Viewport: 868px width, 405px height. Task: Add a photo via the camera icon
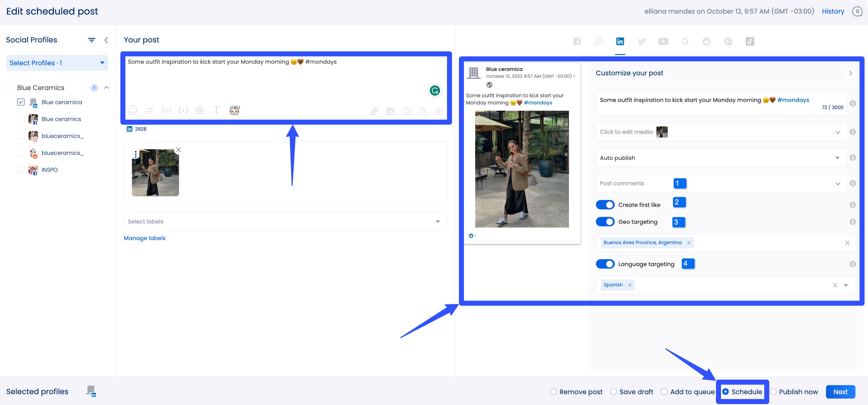pos(407,111)
